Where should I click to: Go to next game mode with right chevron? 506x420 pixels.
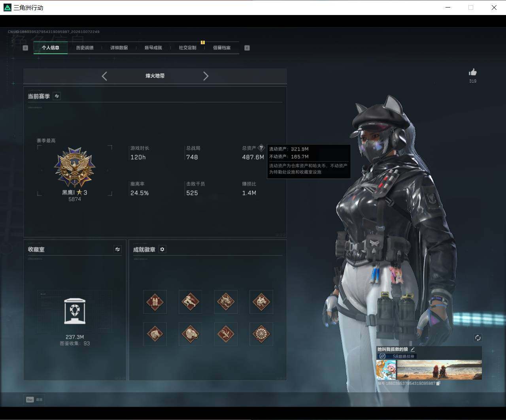[x=206, y=76]
